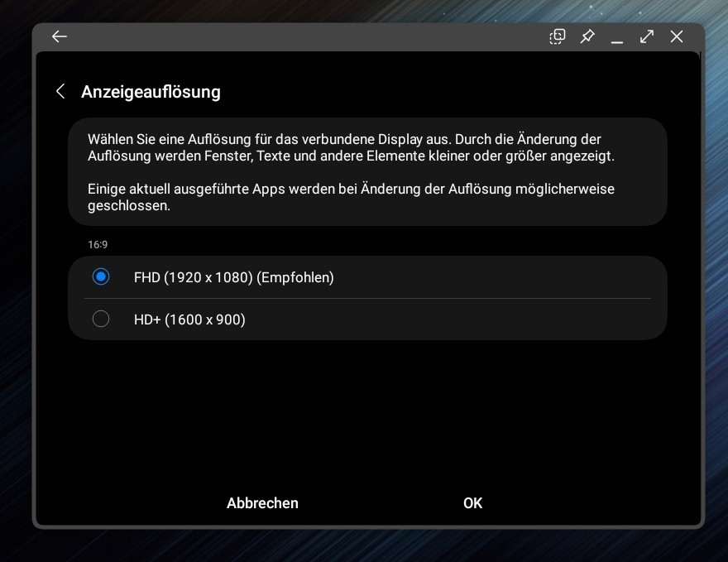The width and height of the screenshot is (728, 562).
Task: Click the FHD (1920 x 1080) (Empfohlen) label
Action: pyautogui.click(x=234, y=277)
